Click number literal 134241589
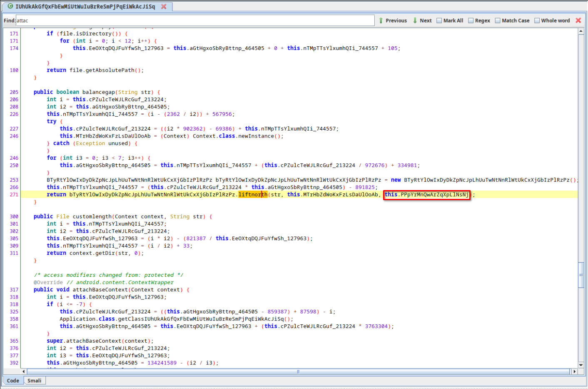This screenshot has height=389, width=588. 162,363
